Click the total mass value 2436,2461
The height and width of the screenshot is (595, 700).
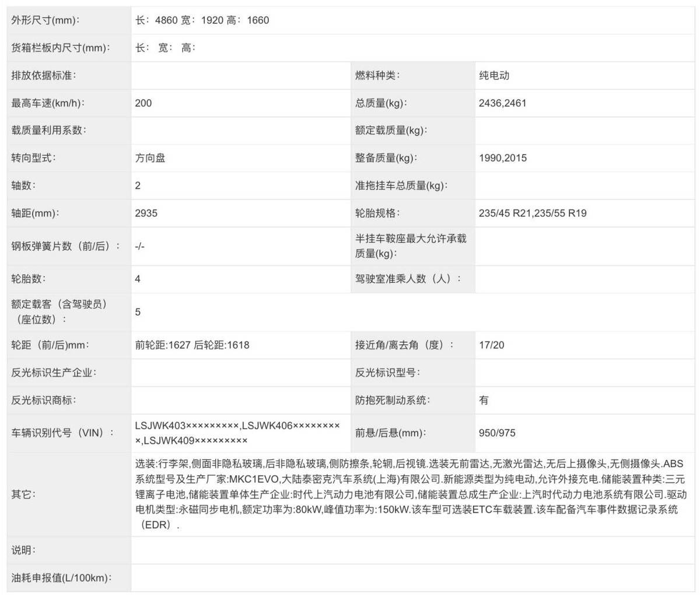click(502, 103)
